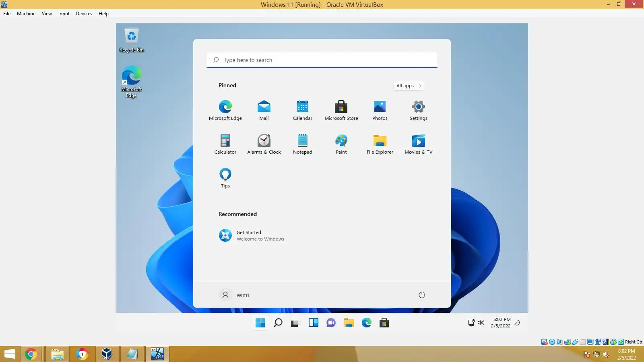Open Teams Chat on the Windows 11 taskbar
This screenshot has height=362, width=644.
331,323
